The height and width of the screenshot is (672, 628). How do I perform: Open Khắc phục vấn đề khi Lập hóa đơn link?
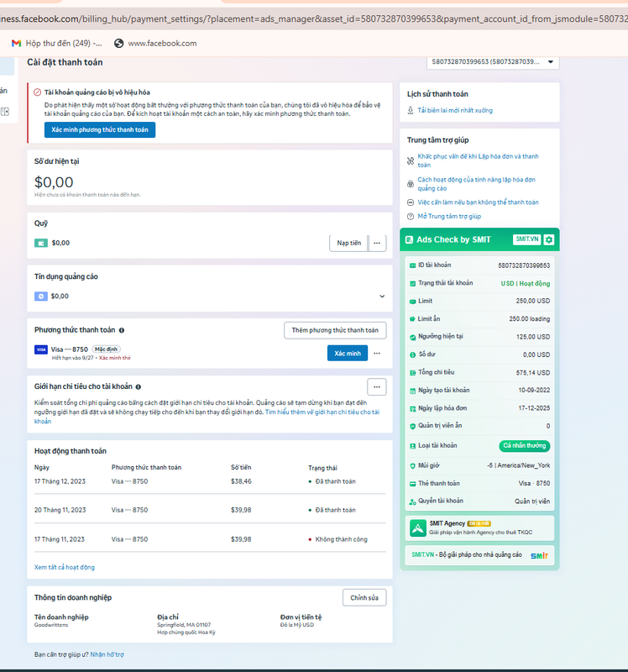point(478,160)
